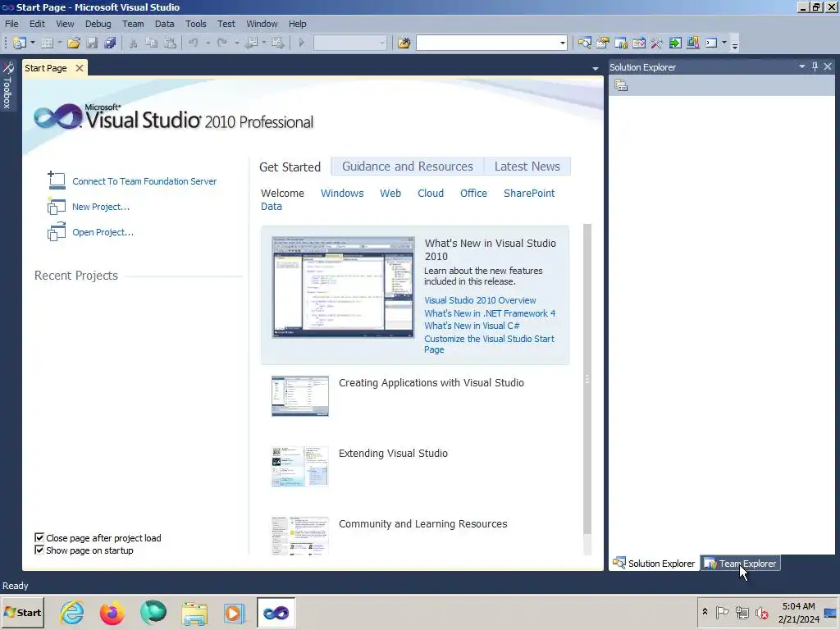
Task: Click Creating Applications with Visual Studio thumbnail
Action: pos(300,396)
